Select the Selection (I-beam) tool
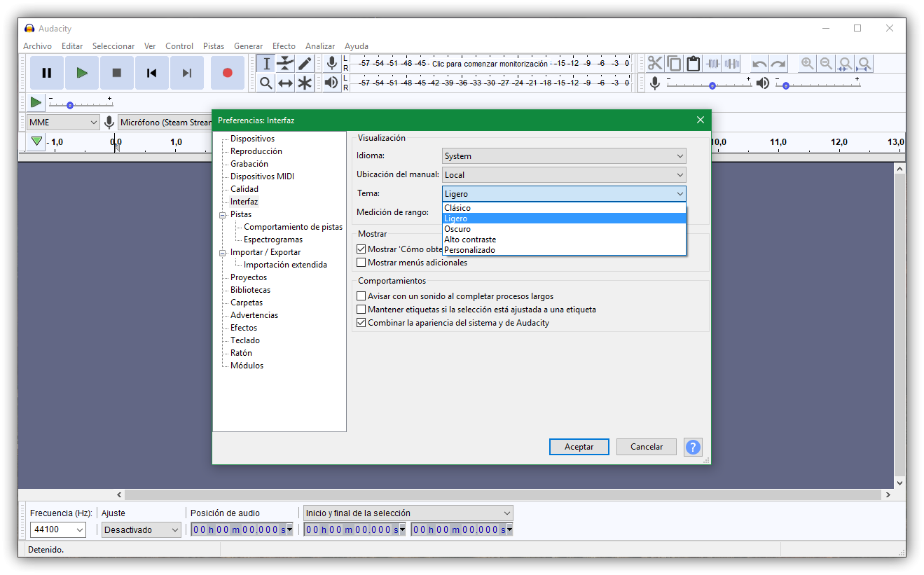924x575 pixels. coord(266,64)
